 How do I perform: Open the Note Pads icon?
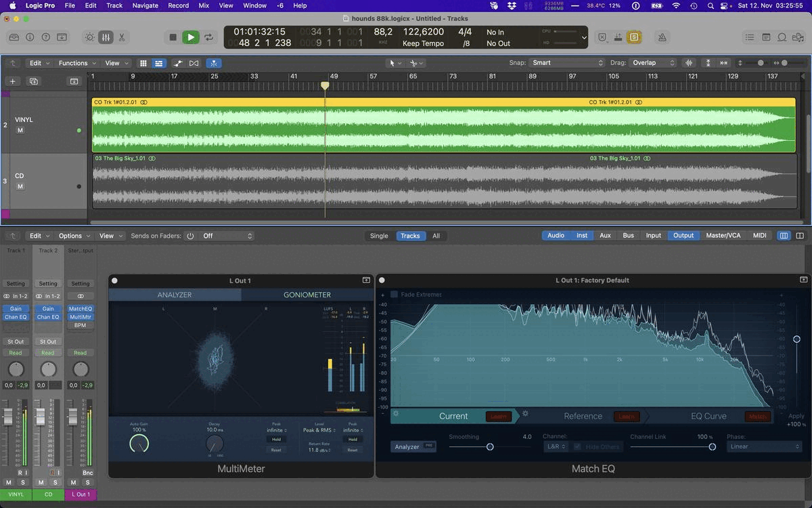(766, 37)
